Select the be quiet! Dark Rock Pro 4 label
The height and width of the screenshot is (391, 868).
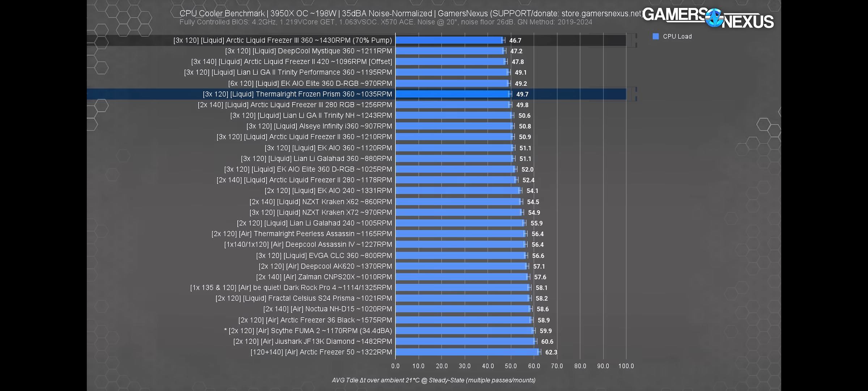pos(291,287)
